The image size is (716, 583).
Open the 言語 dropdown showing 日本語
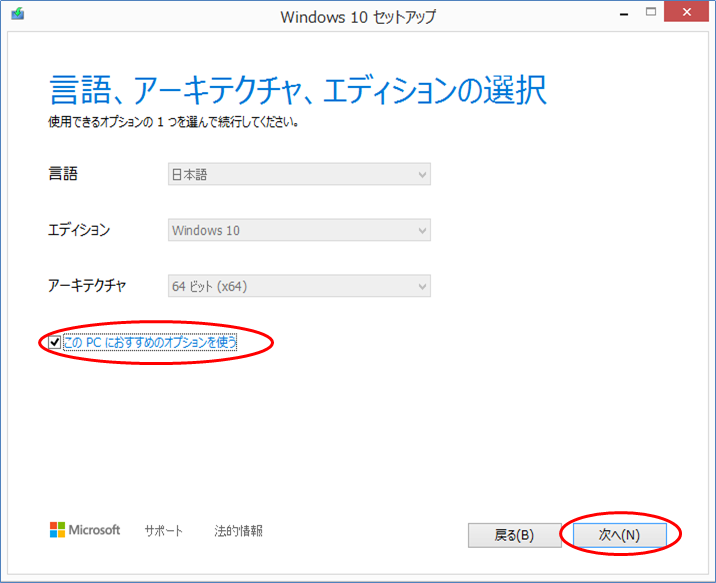click(x=299, y=174)
